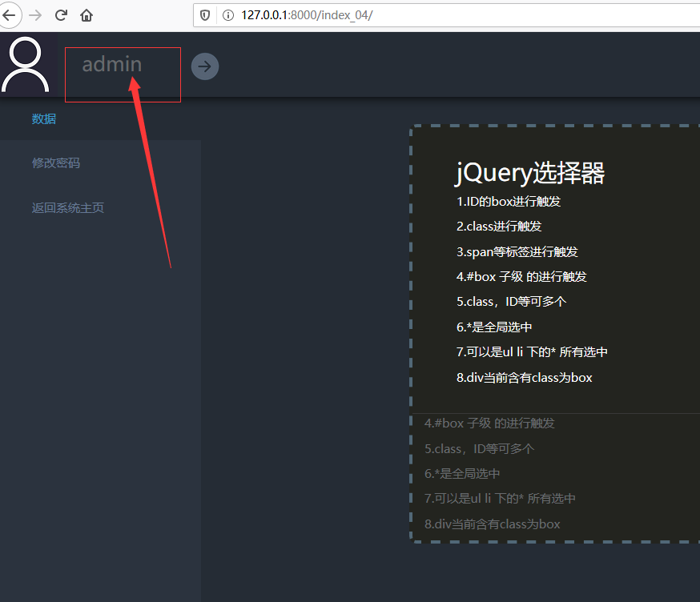700x602 pixels.
Task: Open the browser home page icon
Action: (x=86, y=15)
